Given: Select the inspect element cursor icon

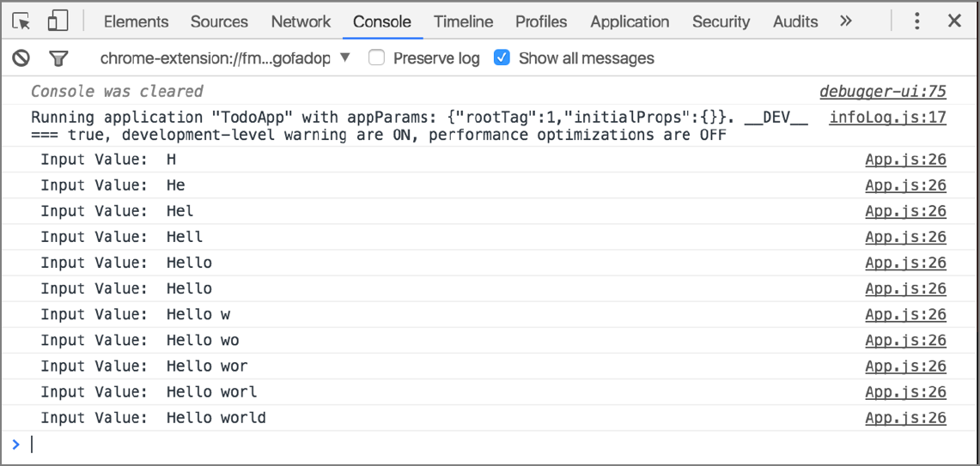Looking at the screenshot, I should pos(21,21).
